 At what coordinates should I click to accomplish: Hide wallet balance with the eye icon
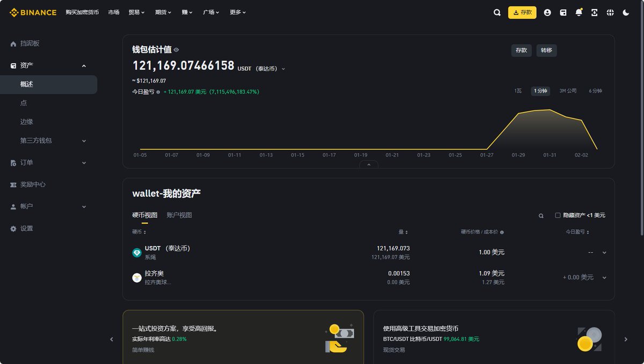[176, 50]
